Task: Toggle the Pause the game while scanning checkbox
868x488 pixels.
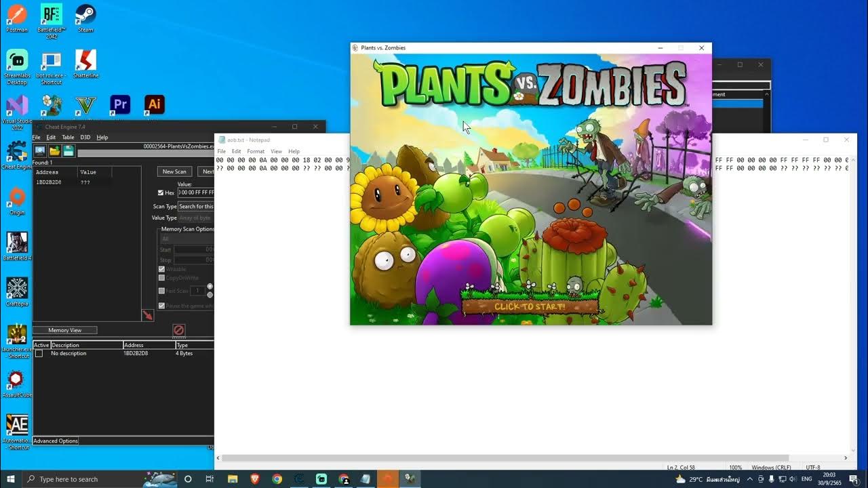Action: click(x=161, y=306)
